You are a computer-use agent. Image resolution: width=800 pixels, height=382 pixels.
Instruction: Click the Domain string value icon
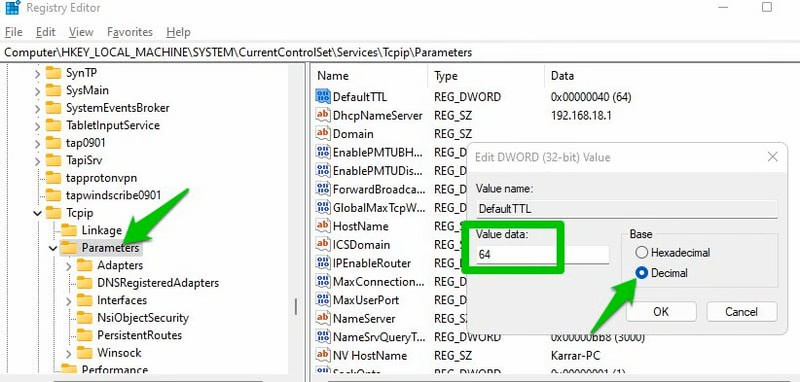coord(323,134)
